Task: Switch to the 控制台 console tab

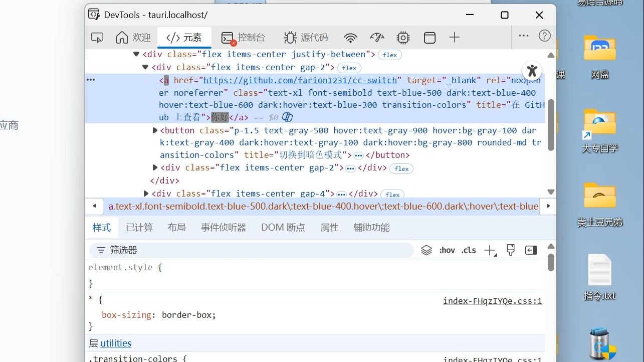Action: [244, 37]
